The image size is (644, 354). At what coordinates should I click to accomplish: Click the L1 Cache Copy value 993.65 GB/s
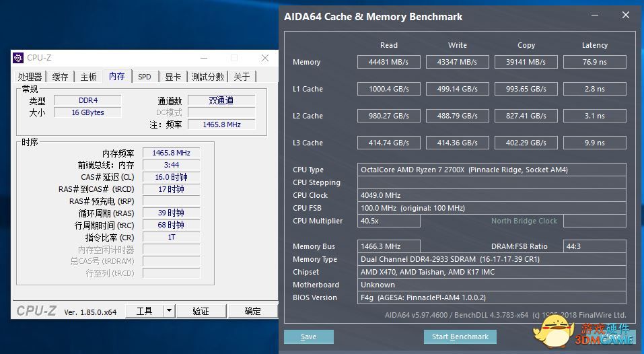coord(526,89)
